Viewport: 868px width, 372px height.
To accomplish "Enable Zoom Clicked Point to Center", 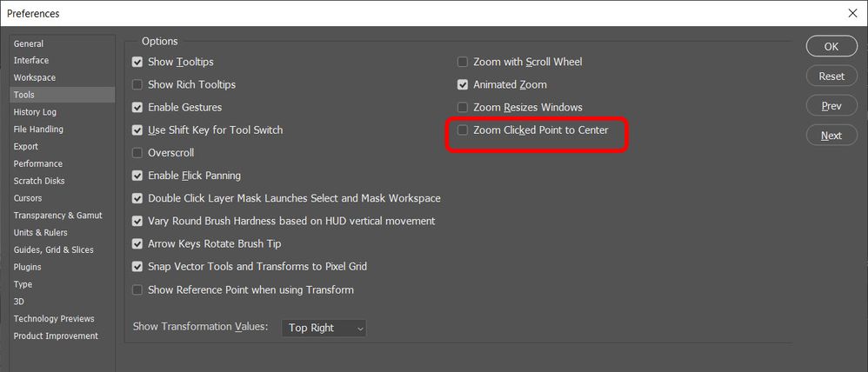I will pos(464,130).
